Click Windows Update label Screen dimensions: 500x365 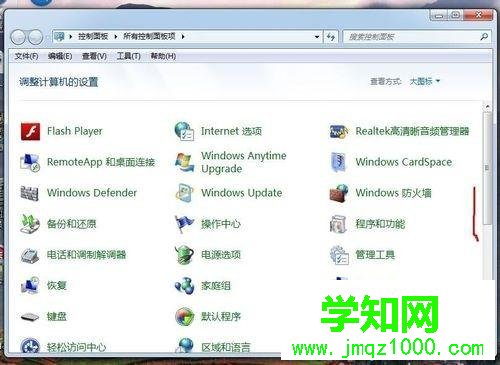[242, 193]
